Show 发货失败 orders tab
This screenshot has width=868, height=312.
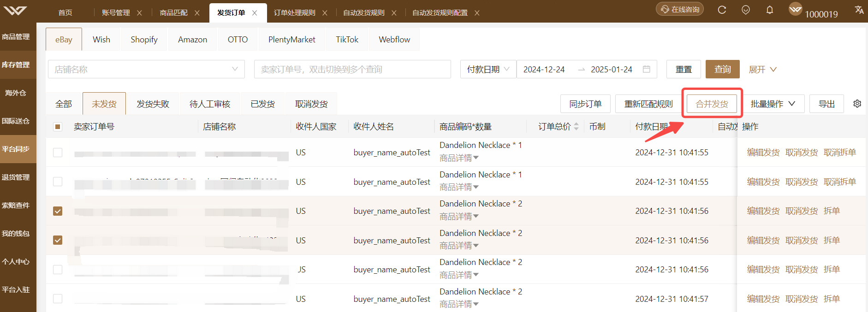(x=153, y=104)
